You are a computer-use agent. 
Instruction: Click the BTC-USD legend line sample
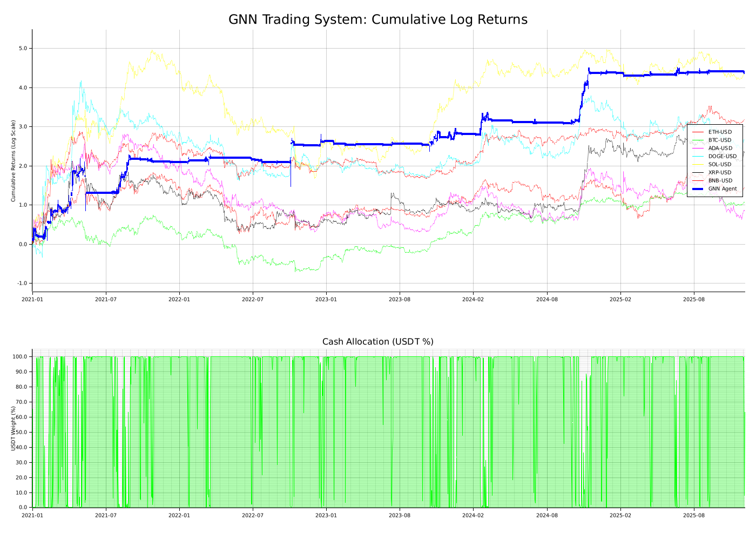pyautogui.click(x=698, y=140)
